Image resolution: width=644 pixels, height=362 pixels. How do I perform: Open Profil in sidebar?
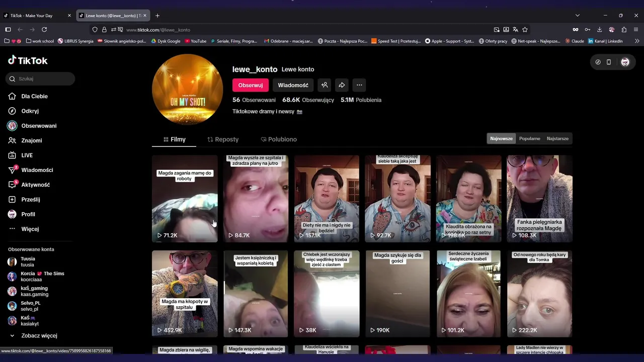(x=28, y=214)
